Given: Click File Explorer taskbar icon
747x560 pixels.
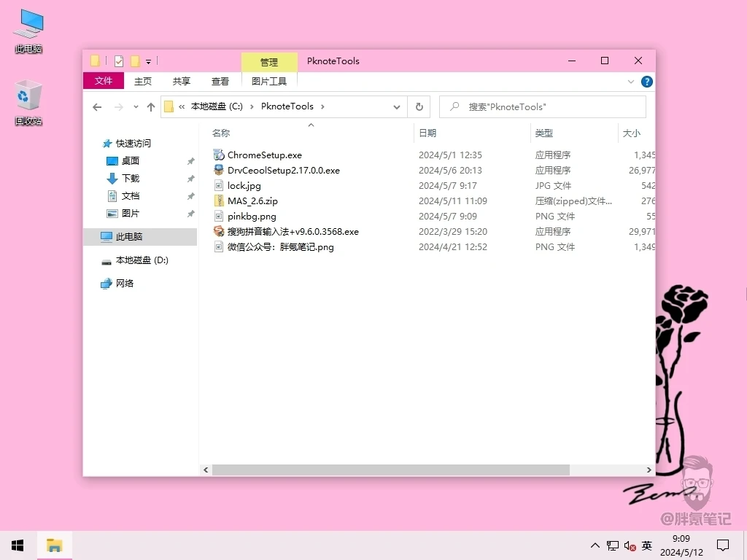Looking at the screenshot, I should pyautogui.click(x=54, y=545).
